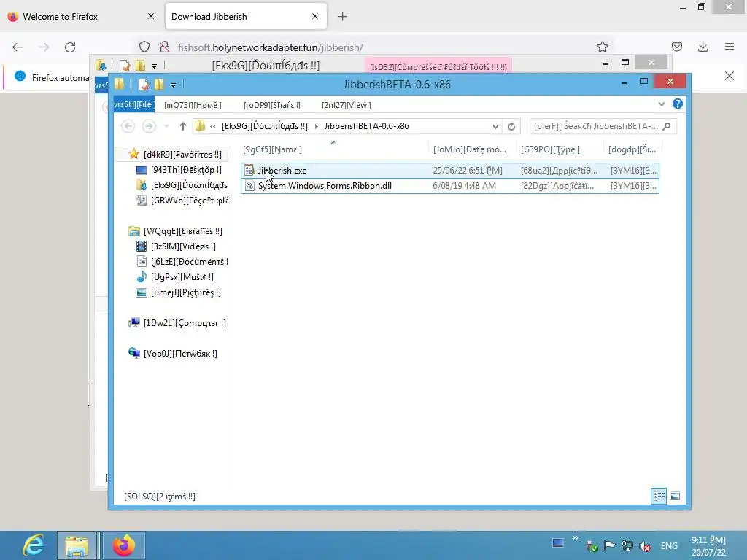Viewport: 747px width, 560px height.
Task: Click the Ribbon.dll file icon
Action: (x=249, y=186)
